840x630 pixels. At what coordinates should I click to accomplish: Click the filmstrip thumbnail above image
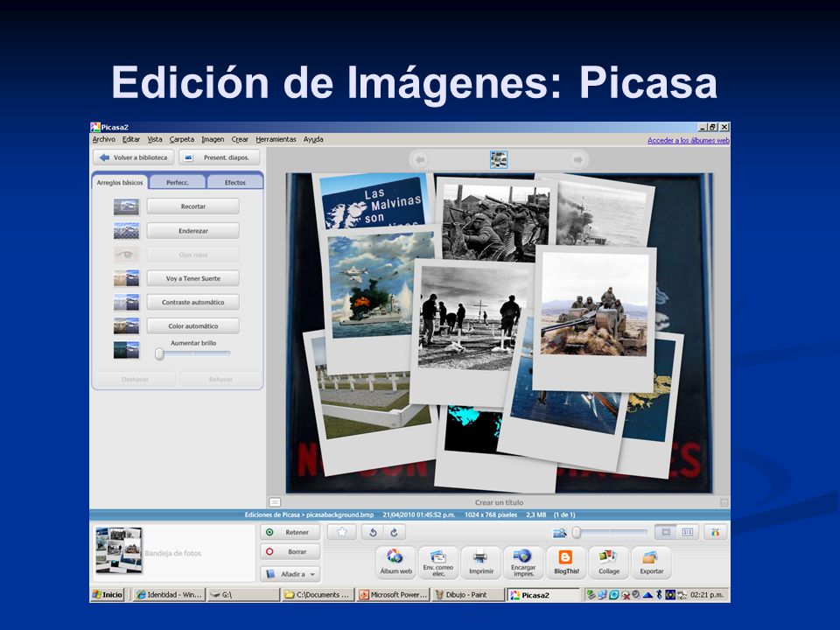click(x=499, y=159)
